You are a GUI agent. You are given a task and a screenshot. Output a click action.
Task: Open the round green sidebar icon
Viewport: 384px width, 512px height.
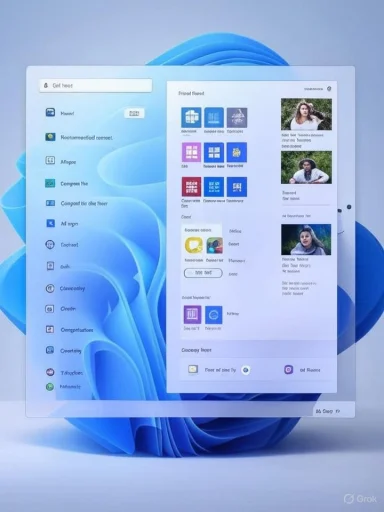point(50,387)
